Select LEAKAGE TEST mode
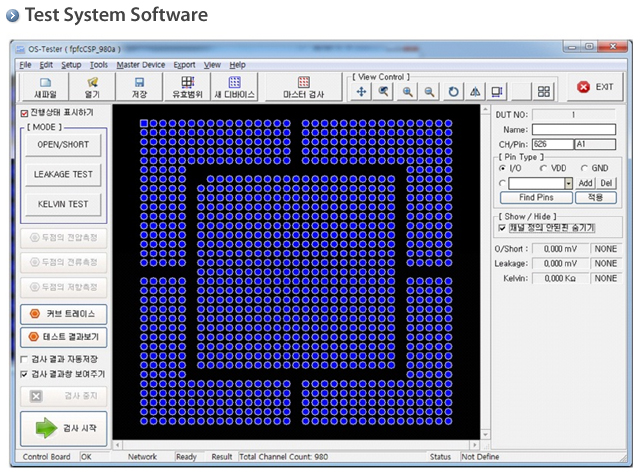 pos(63,175)
